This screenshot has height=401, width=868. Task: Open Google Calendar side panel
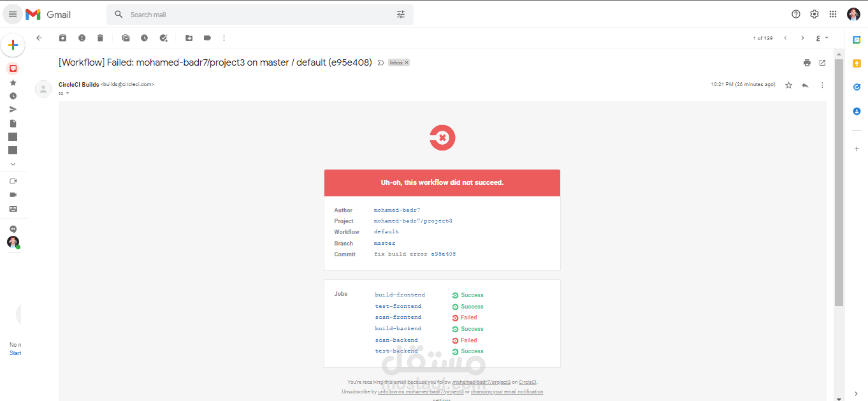pos(857,40)
